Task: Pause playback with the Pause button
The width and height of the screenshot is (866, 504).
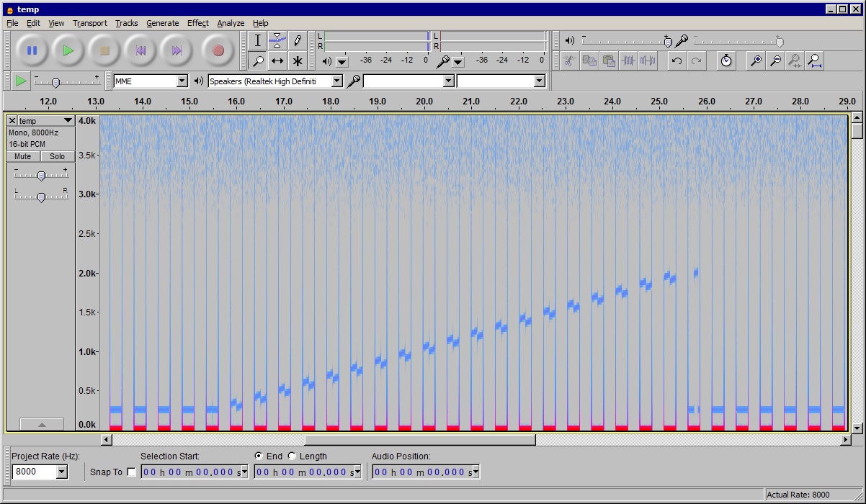Action: click(x=32, y=50)
